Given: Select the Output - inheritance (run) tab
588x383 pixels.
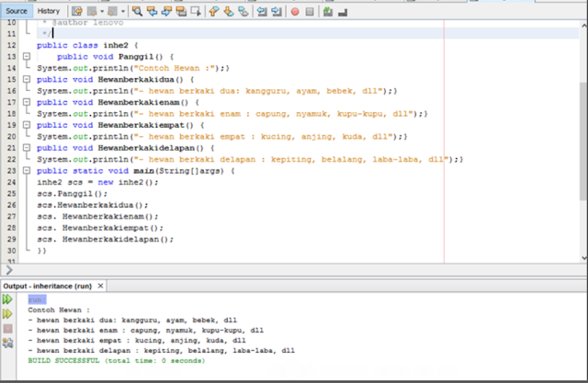Looking at the screenshot, I should pos(48,287).
